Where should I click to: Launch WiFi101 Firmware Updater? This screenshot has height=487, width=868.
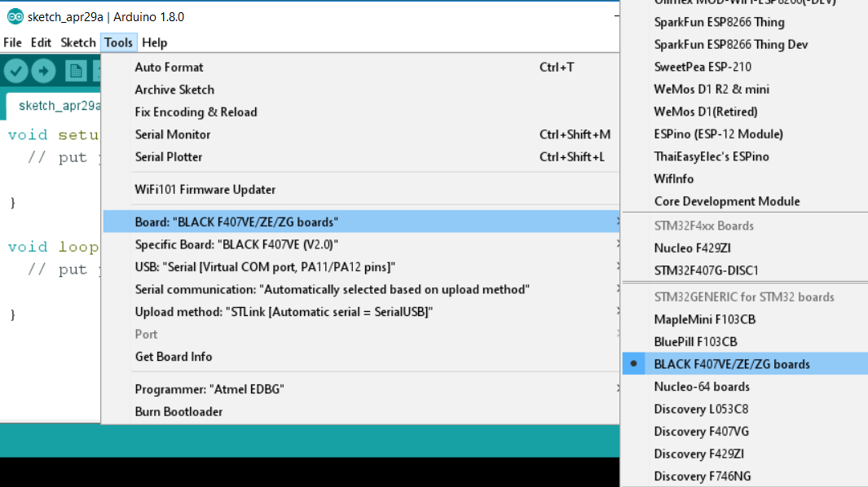361,189
